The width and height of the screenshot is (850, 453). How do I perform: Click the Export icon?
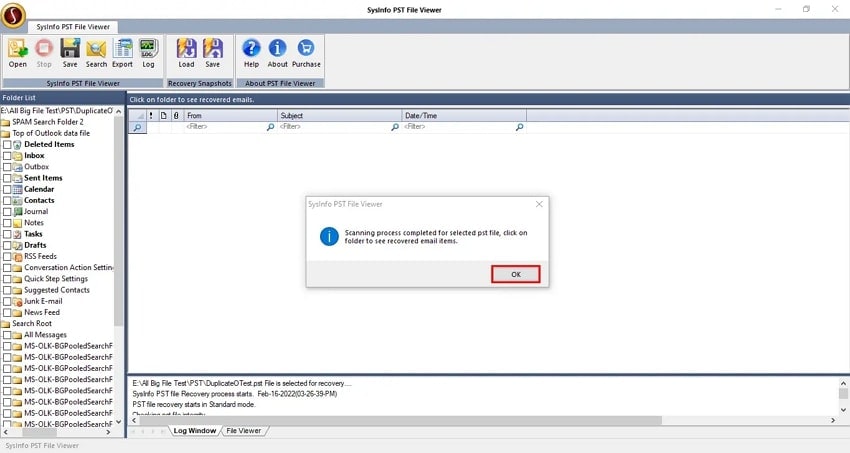[x=123, y=49]
